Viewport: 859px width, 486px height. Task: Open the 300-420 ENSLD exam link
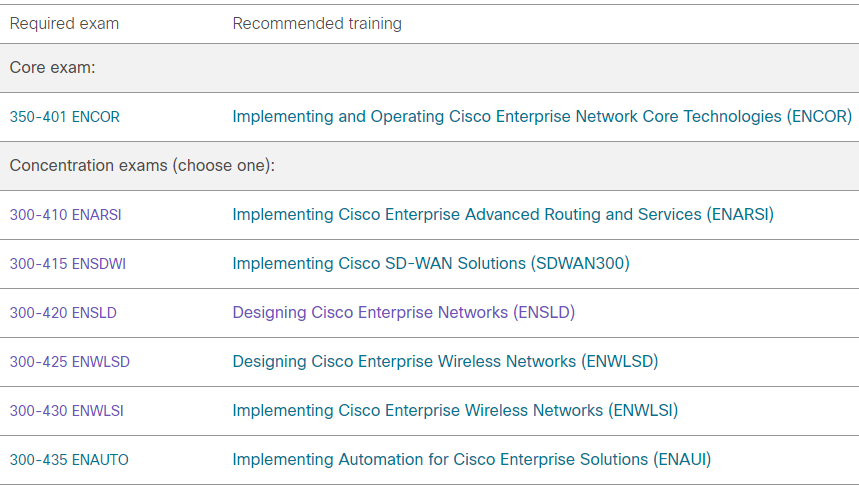pyautogui.click(x=63, y=313)
